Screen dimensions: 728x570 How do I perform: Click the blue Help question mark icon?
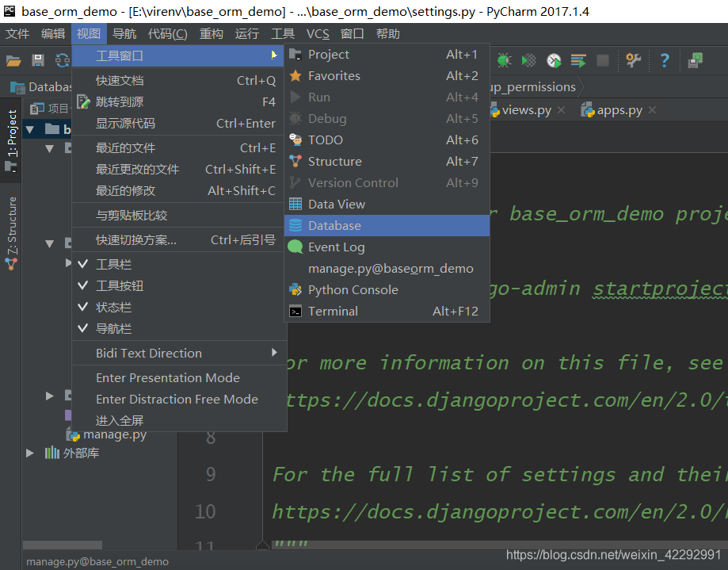click(665, 60)
